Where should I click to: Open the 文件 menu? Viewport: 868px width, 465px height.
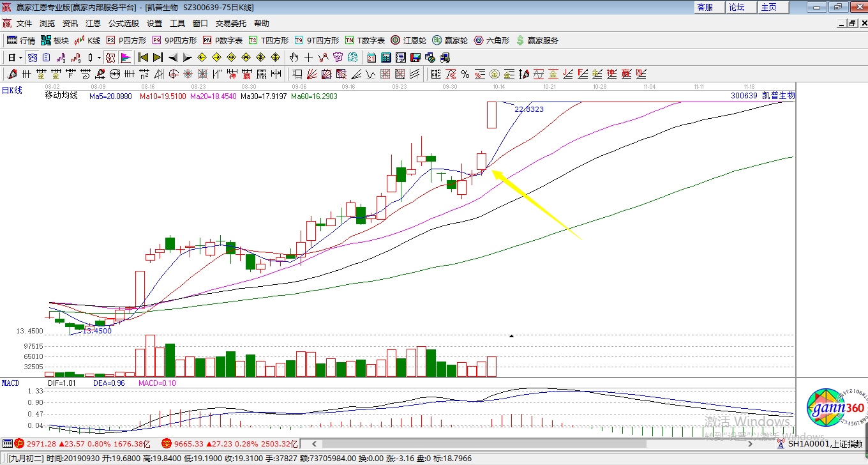[x=24, y=24]
